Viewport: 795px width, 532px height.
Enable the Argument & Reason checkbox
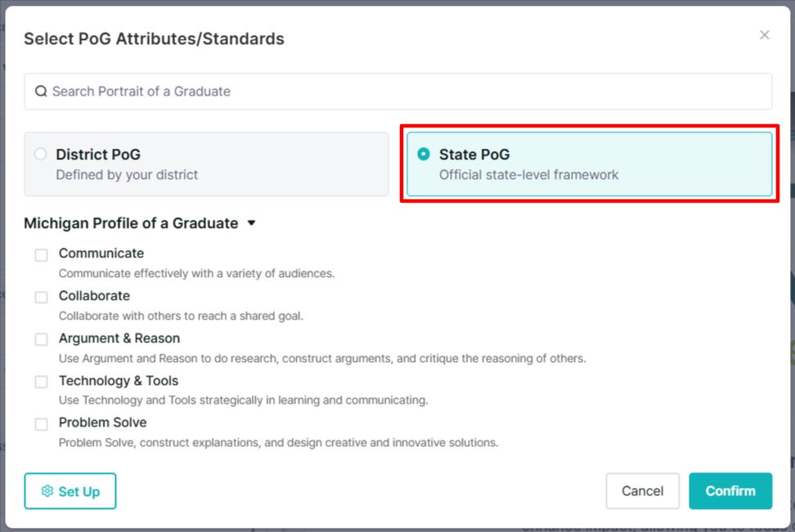41,339
